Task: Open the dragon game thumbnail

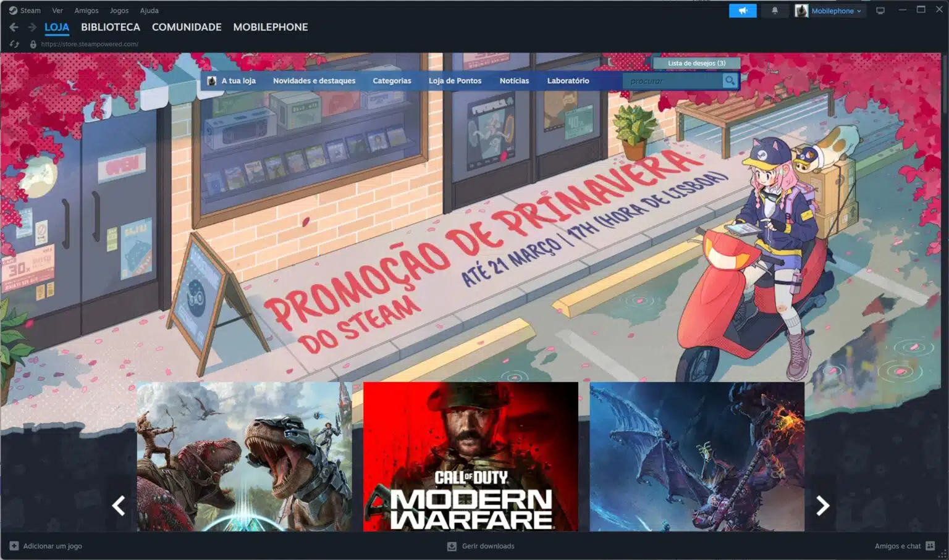Action: click(697, 456)
